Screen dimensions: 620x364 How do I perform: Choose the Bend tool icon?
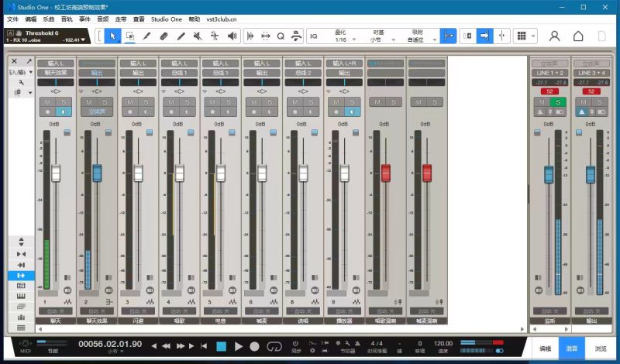tap(215, 36)
